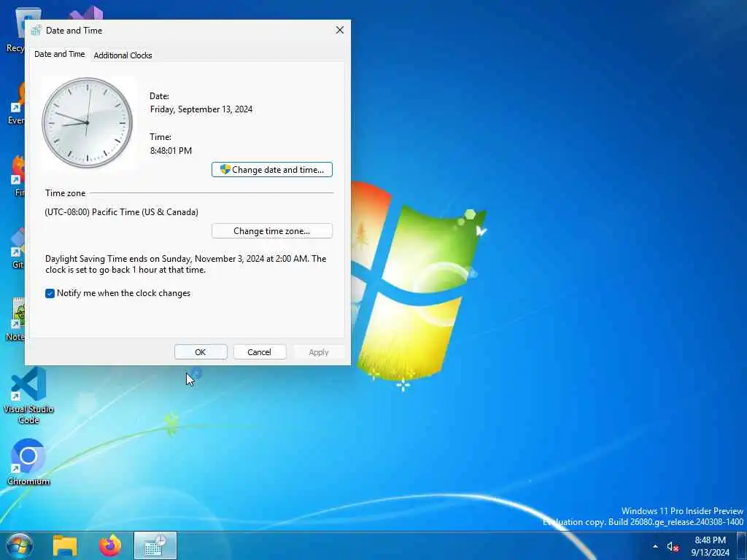
Task: Select the Date and Time taskbar item
Action: click(x=155, y=545)
